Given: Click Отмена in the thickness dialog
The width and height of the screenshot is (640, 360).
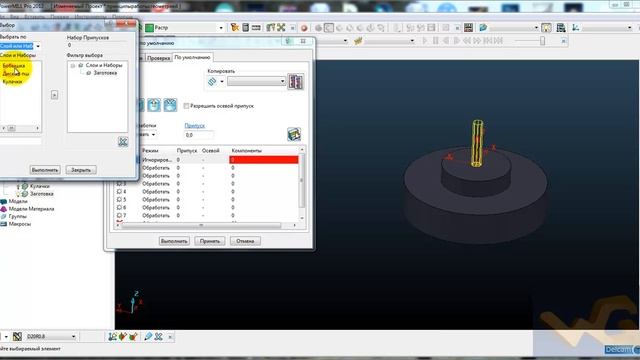Looking at the screenshot, I should (245, 241).
